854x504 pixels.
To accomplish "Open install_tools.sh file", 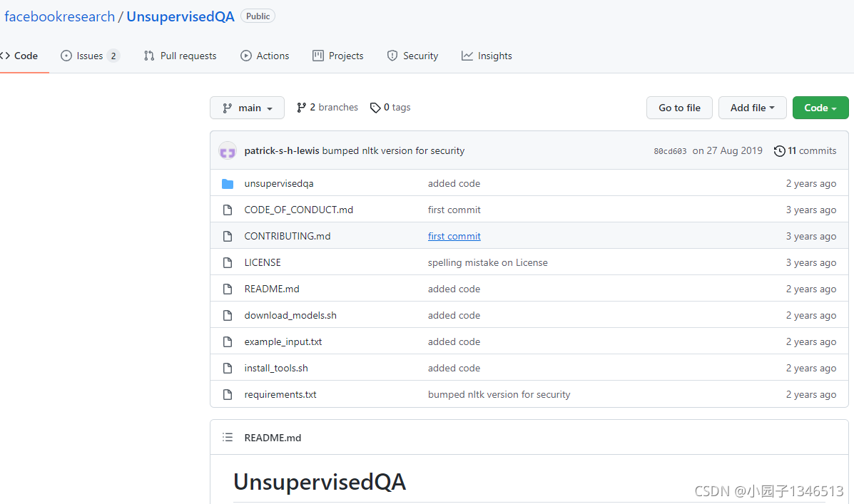I will tap(275, 368).
